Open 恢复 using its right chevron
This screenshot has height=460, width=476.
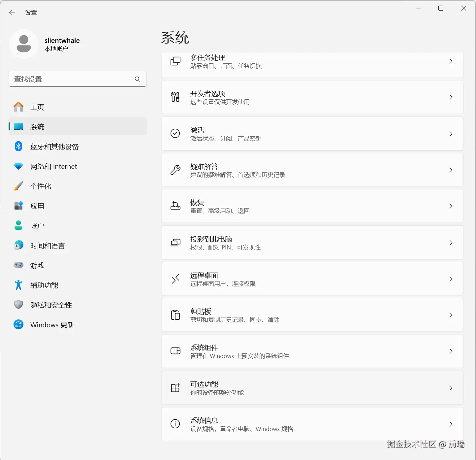point(451,206)
